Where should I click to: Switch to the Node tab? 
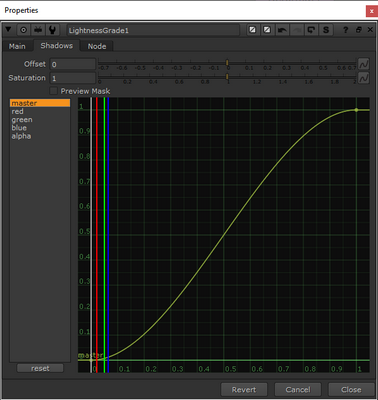[97, 46]
